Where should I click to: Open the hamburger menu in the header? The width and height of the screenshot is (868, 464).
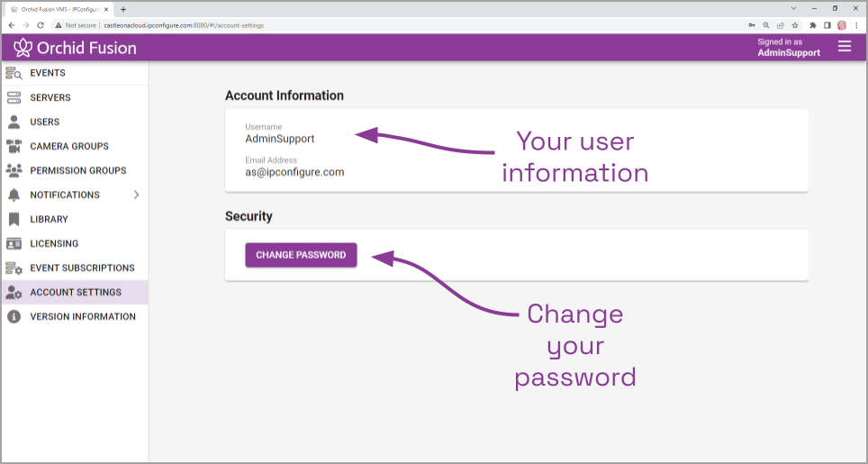[845, 47]
